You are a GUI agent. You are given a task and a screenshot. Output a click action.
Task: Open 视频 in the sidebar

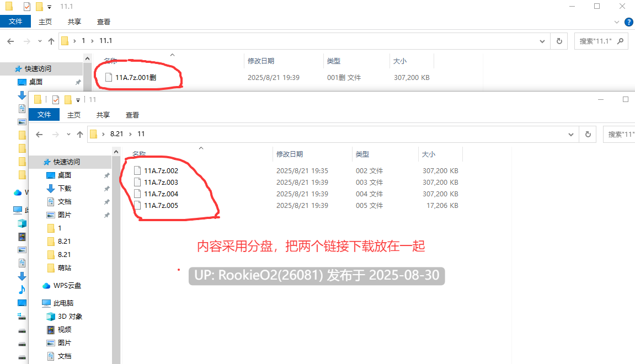(x=65, y=330)
